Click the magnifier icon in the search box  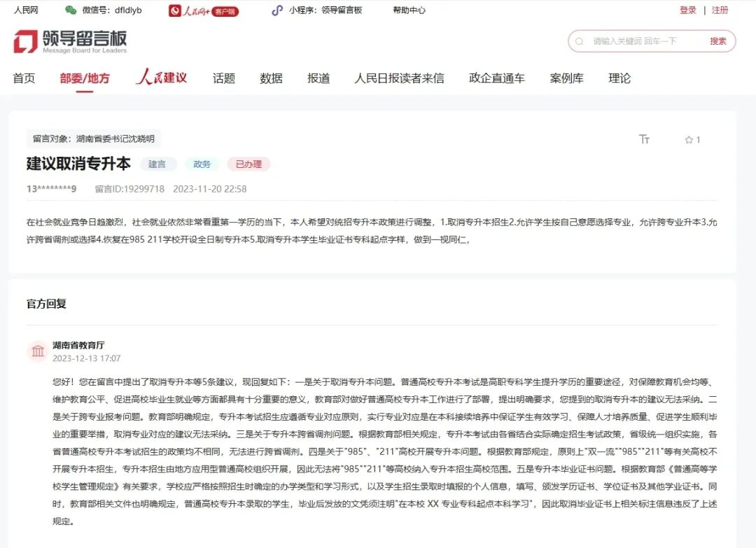click(x=579, y=41)
